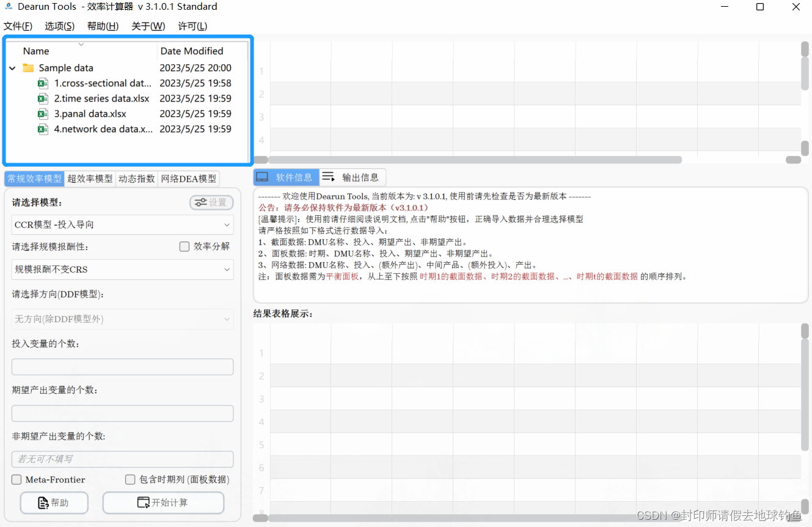Click the window icon on 开始计算 button
The image size is (812, 527).
[x=142, y=502]
